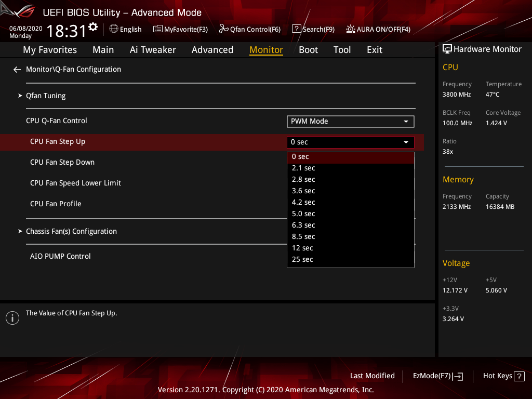Click the CPU temperature value 47°C
The width and height of the screenshot is (532, 399).
pyautogui.click(x=493, y=95)
